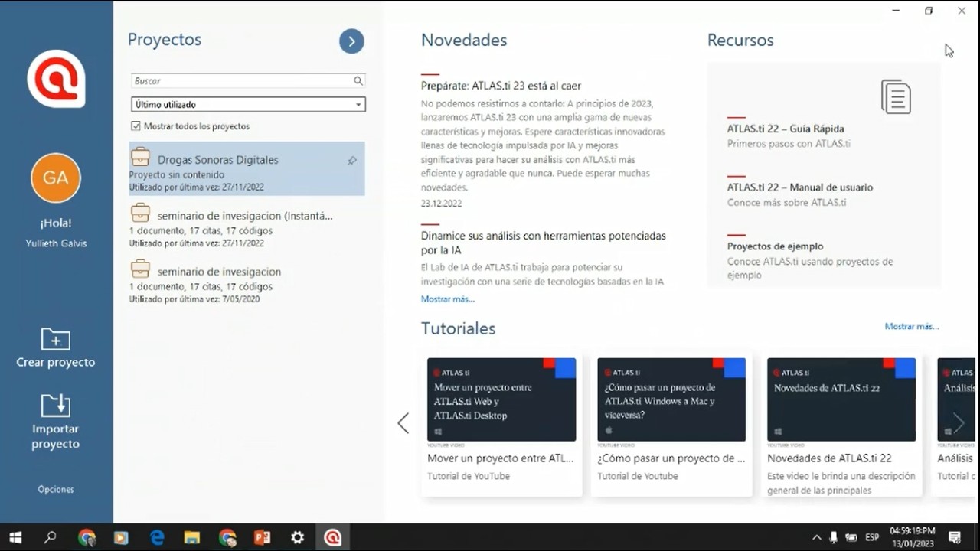
Task: Click Novedades de ATLAS.ti 22 card title
Action: 829,458
